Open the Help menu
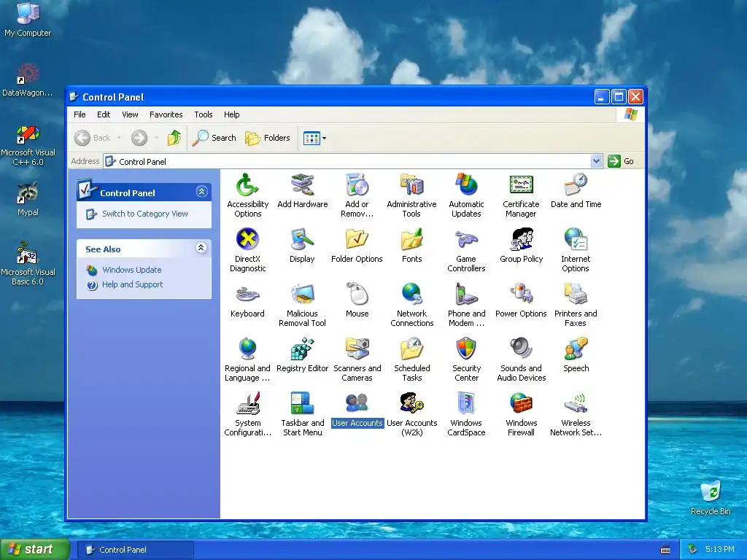Viewport: 747px width, 560px height. pyautogui.click(x=231, y=114)
